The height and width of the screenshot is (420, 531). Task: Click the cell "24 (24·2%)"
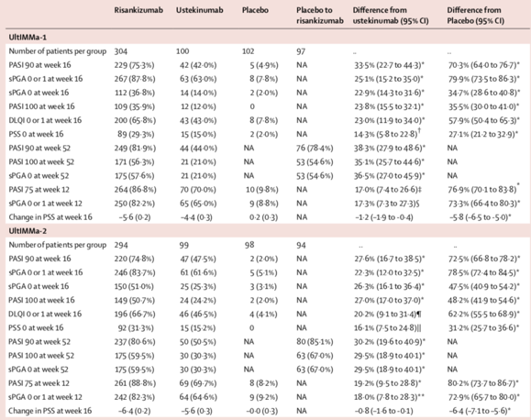197,300
